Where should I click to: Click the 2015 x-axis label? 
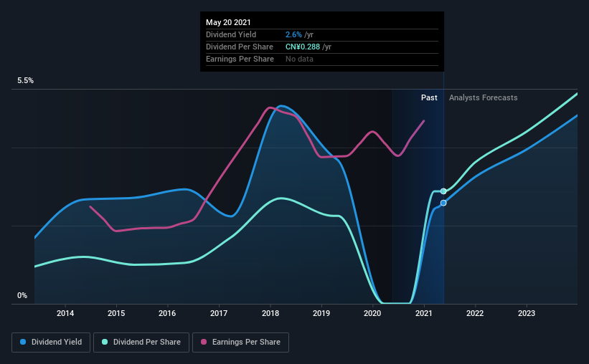116,313
